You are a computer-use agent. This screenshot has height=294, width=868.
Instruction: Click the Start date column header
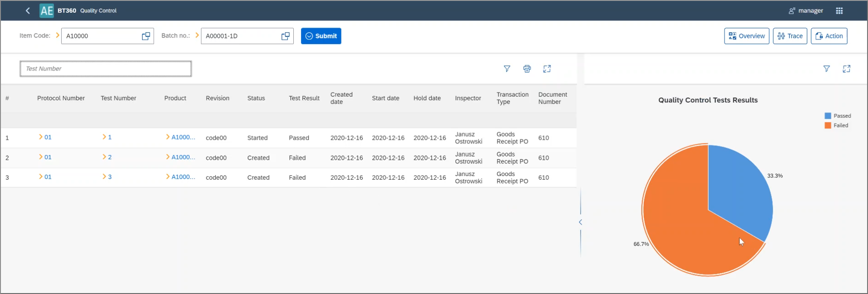pyautogui.click(x=385, y=98)
